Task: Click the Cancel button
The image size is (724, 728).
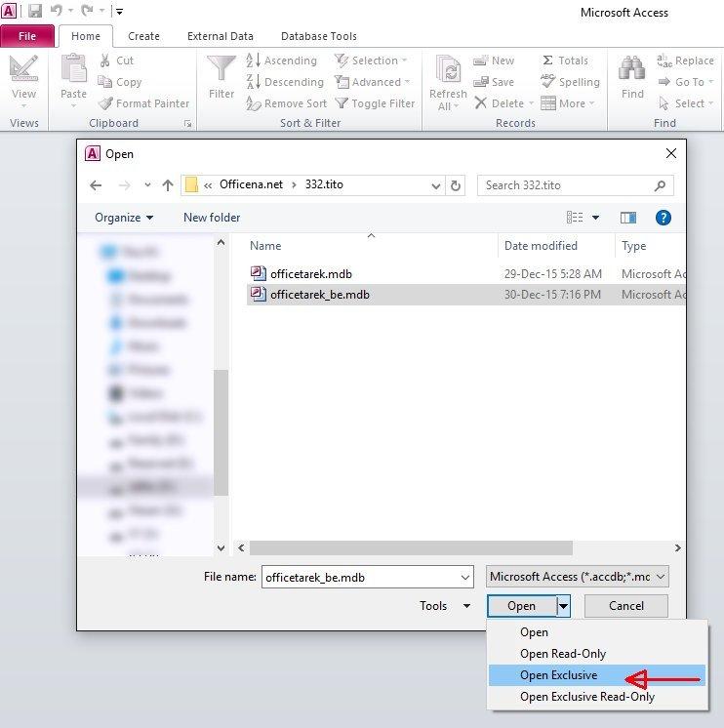Action: [x=626, y=606]
